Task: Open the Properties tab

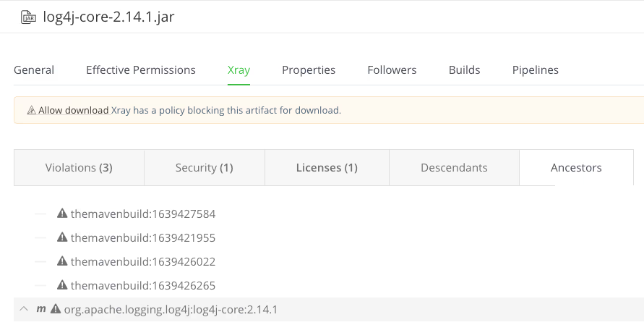Action: tap(309, 70)
